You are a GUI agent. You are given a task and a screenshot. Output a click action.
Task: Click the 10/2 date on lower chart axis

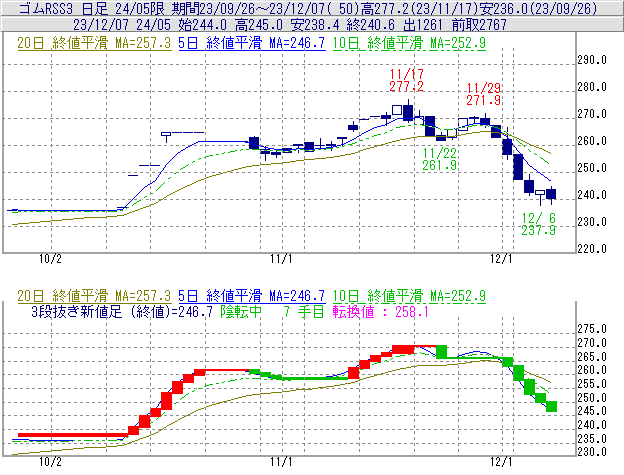tap(48, 463)
